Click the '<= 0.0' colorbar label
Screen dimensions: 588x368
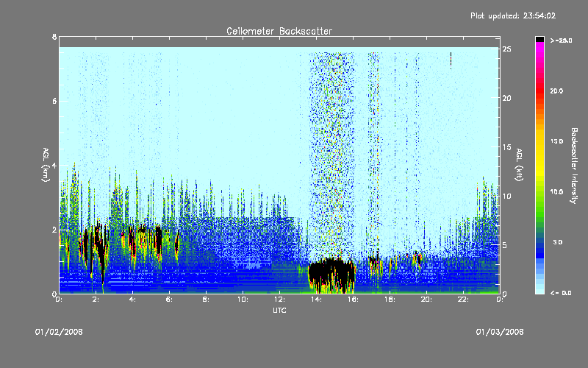[x=561, y=293]
